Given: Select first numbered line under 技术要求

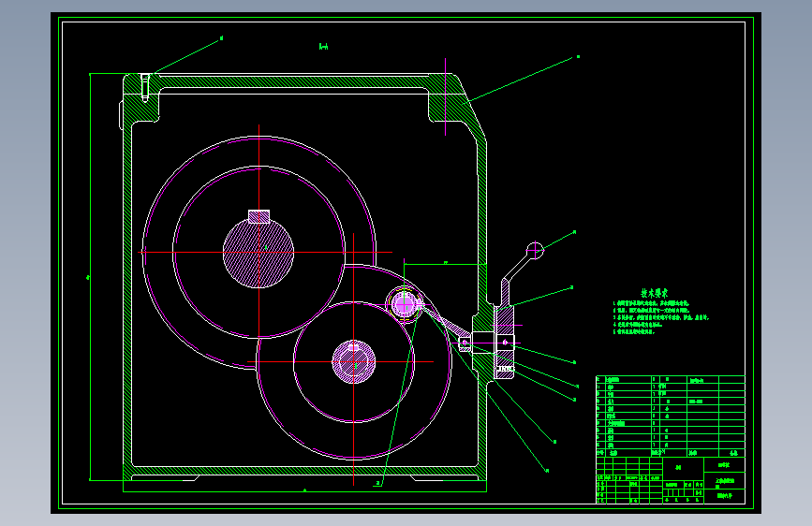Looking at the screenshot, I should click(x=651, y=303).
